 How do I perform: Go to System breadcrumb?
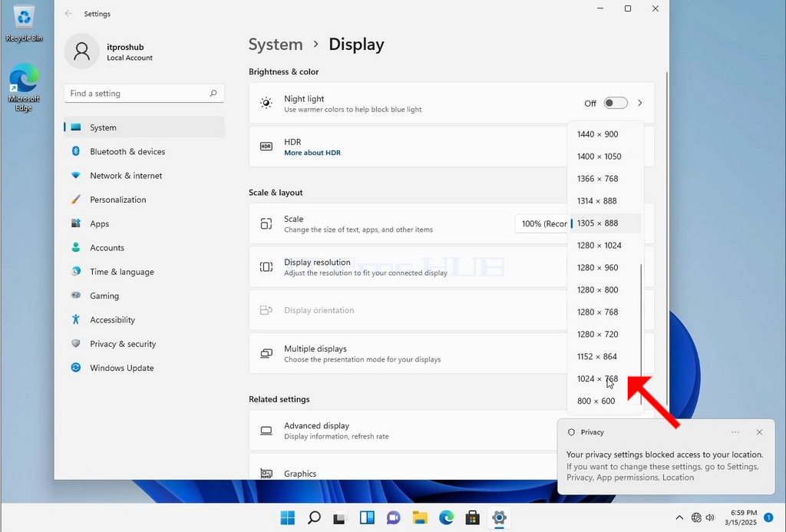[x=276, y=44]
